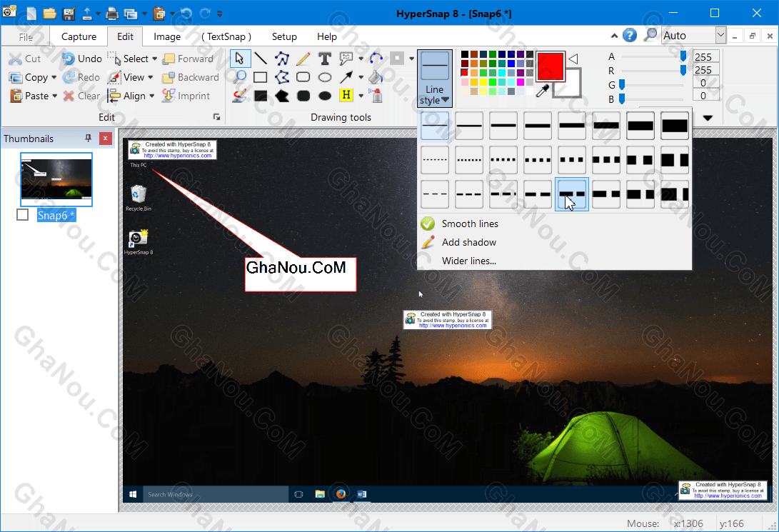Check the Snap6 thumbnail checkbox
Viewport: 779px width, 532px height.
(x=22, y=215)
